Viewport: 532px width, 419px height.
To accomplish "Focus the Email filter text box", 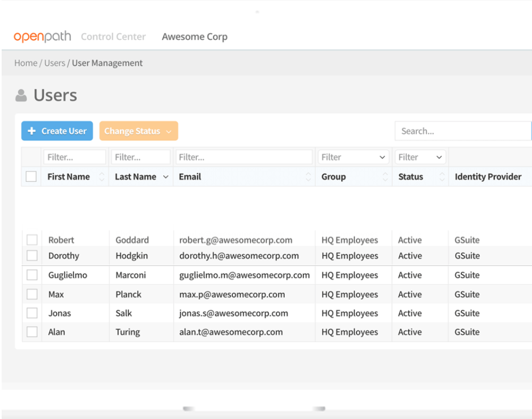I will [243, 157].
